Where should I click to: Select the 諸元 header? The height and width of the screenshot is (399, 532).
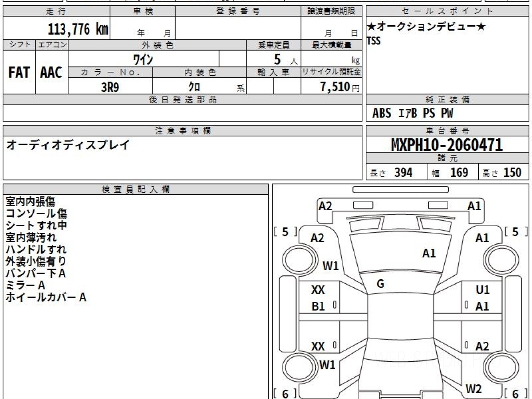click(448, 158)
